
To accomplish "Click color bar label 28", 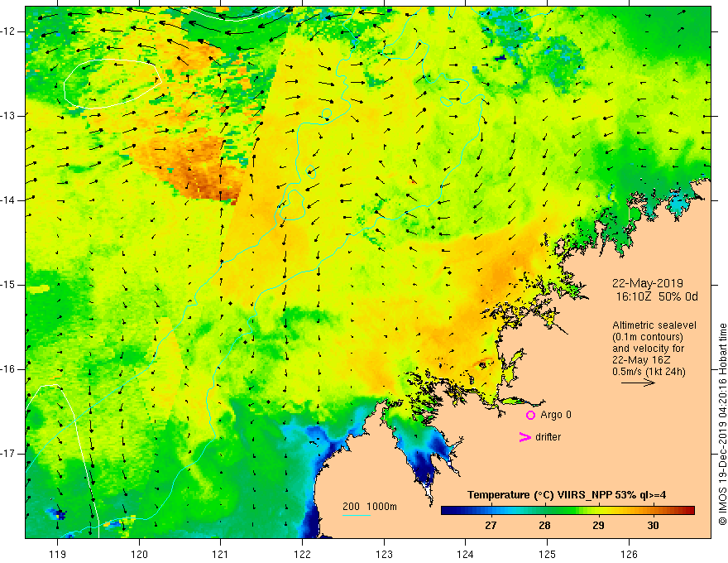I will tap(544, 526).
